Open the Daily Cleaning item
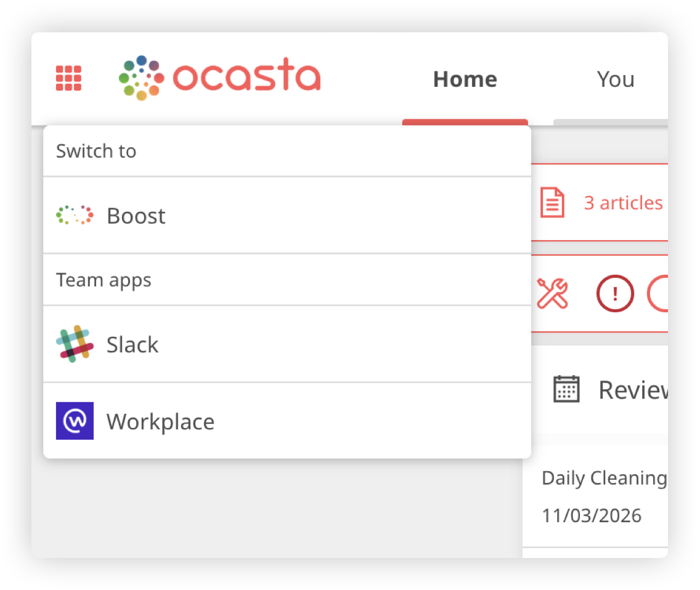 pos(604,478)
